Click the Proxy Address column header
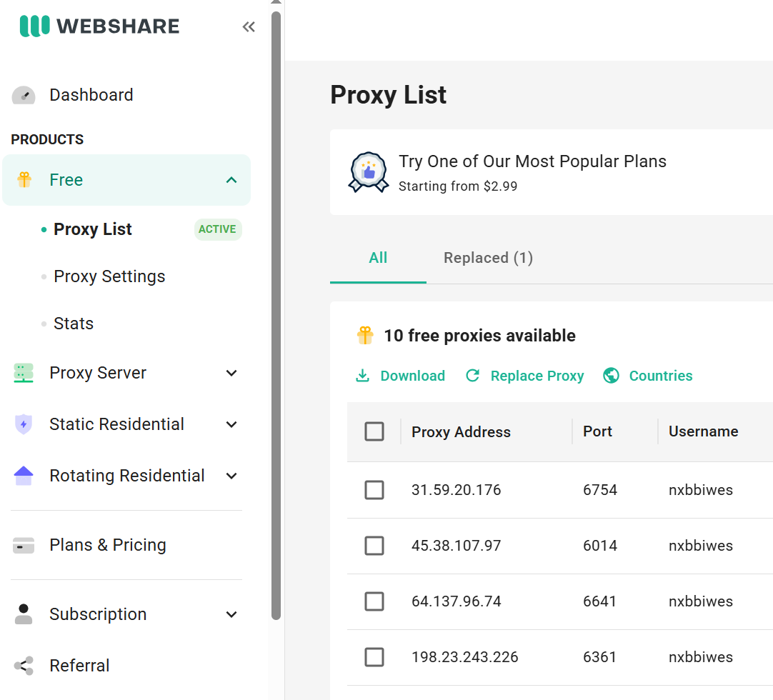 (x=461, y=432)
